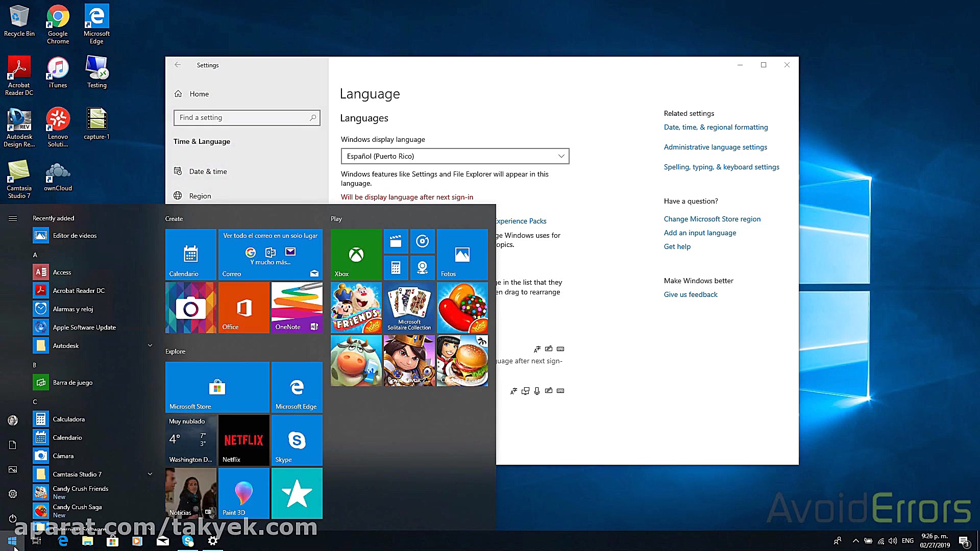
Task: Click the Skype tile in Start menu
Action: tap(297, 440)
